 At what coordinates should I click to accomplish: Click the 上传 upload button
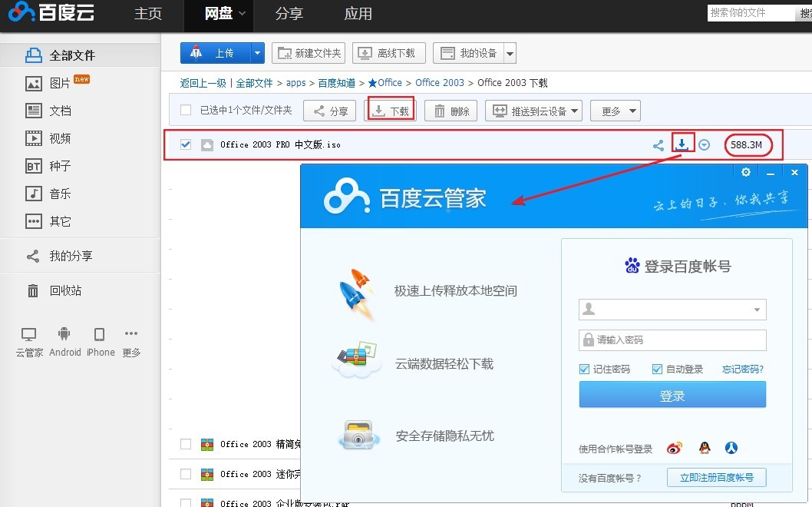point(216,53)
